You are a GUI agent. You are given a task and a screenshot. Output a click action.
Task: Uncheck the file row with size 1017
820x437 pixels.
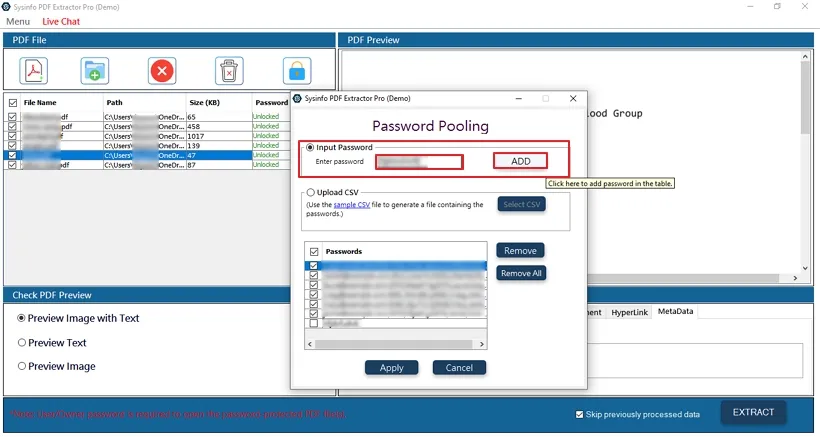12,136
